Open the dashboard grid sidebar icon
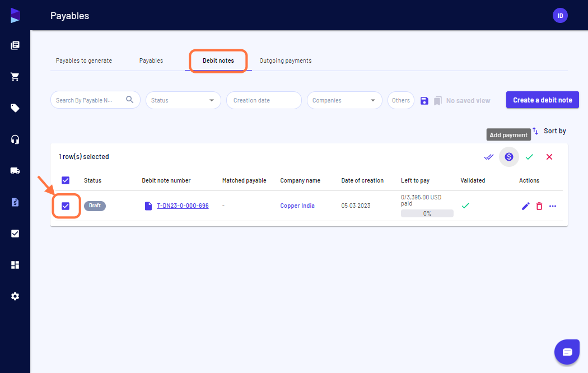 15,265
